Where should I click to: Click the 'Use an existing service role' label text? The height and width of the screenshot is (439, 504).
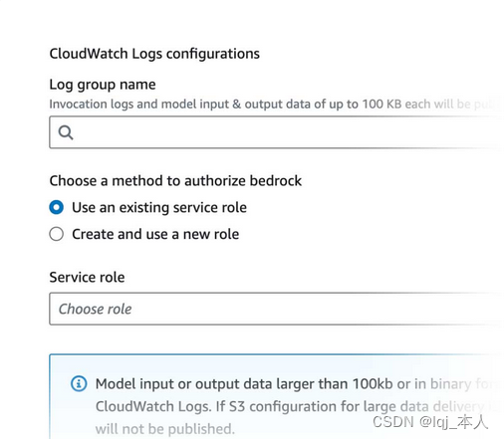(x=159, y=208)
